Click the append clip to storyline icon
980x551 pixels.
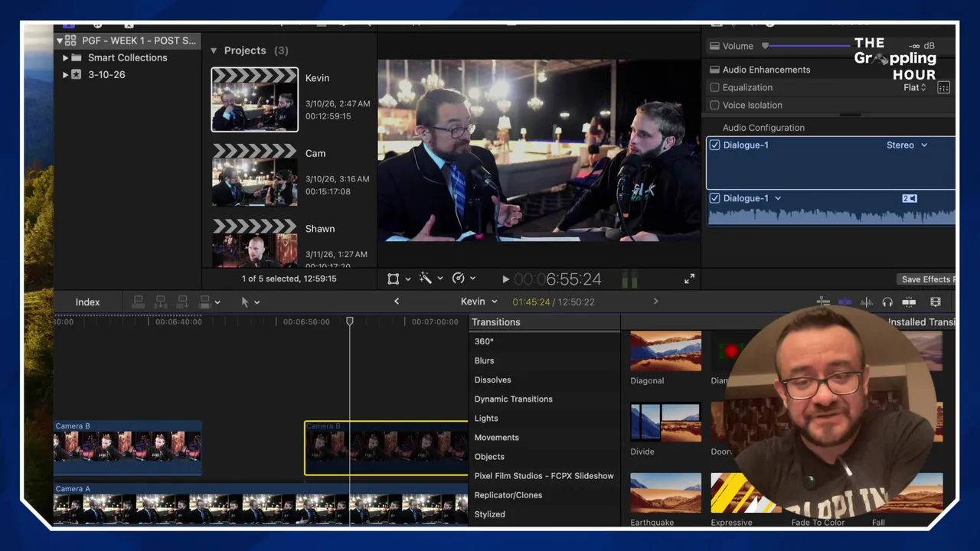click(182, 302)
